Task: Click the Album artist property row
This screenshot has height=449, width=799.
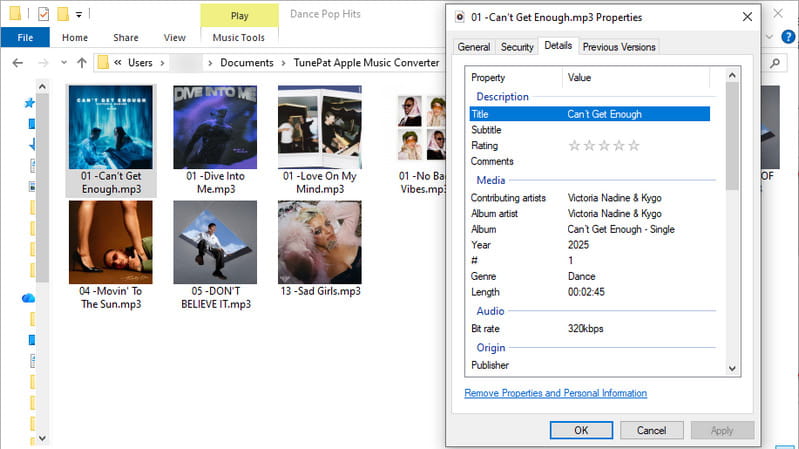Action: pyautogui.click(x=590, y=214)
